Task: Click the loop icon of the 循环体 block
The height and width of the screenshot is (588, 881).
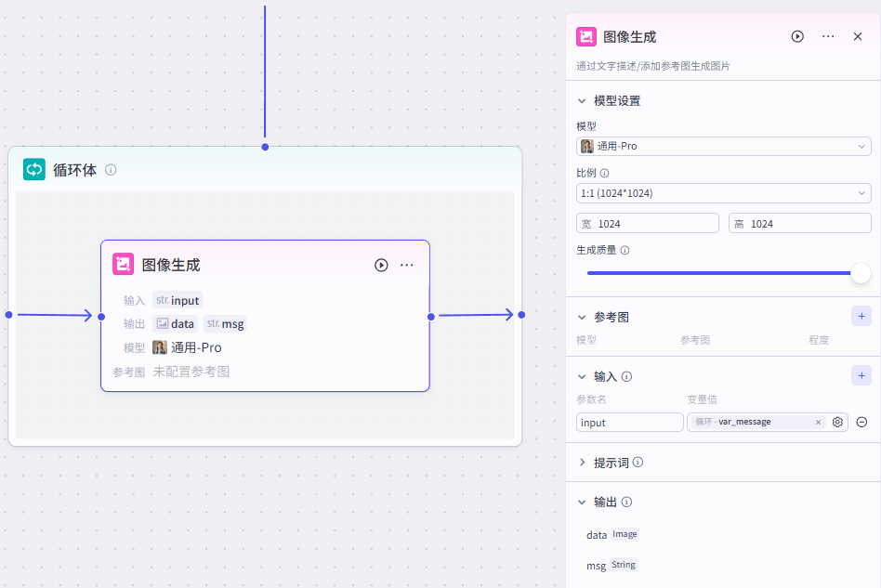Action: pos(34,169)
